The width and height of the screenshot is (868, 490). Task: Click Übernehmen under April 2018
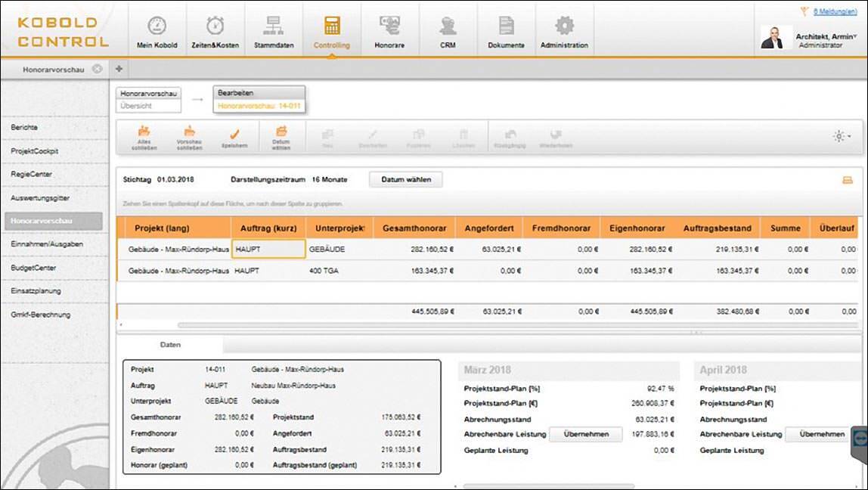pos(821,434)
